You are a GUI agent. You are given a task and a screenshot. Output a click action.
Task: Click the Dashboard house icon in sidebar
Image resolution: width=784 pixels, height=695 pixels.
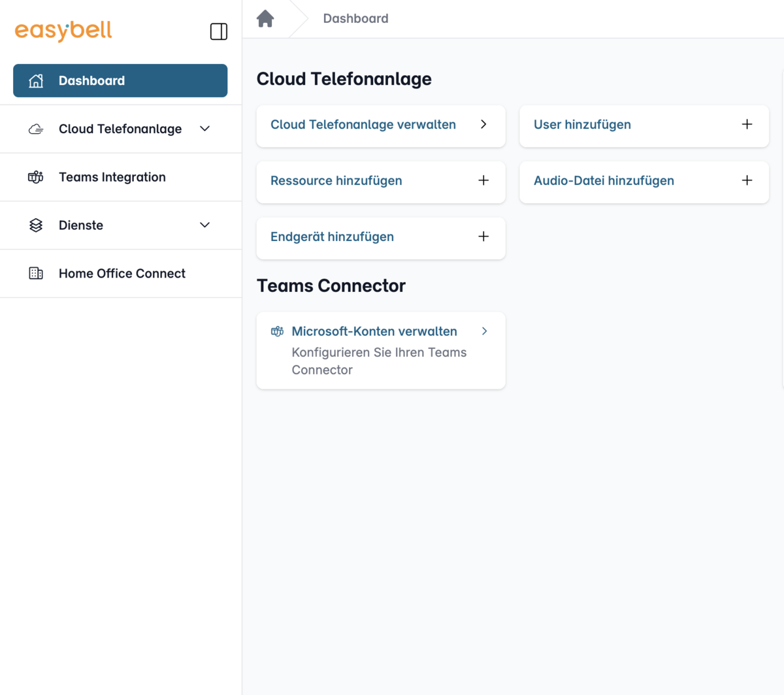tap(36, 80)
